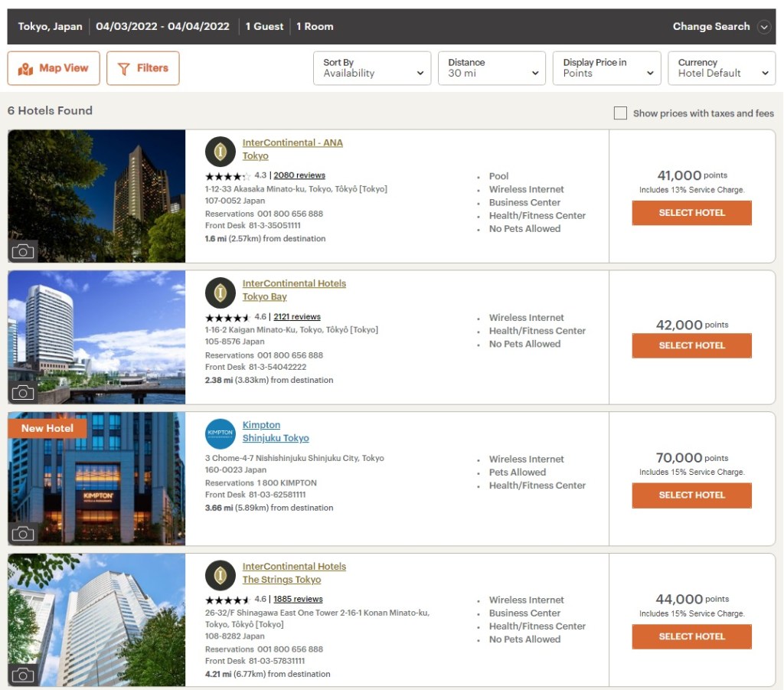Open the Distance 30 mi dropdown

[492, 68]
